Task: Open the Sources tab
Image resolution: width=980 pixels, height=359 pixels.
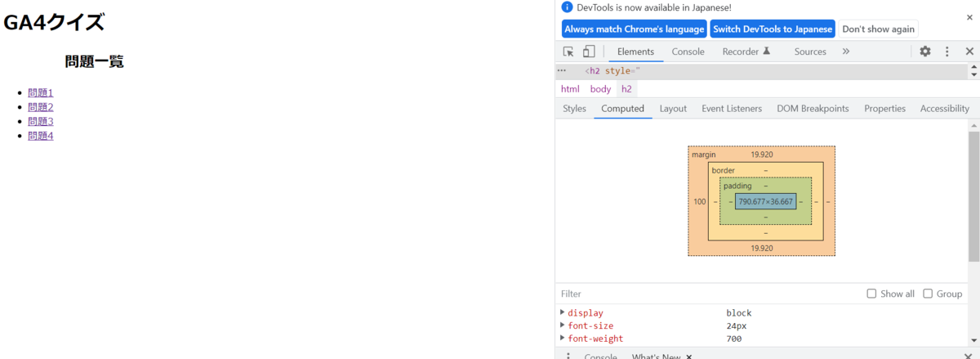Action: coord(810,52)
